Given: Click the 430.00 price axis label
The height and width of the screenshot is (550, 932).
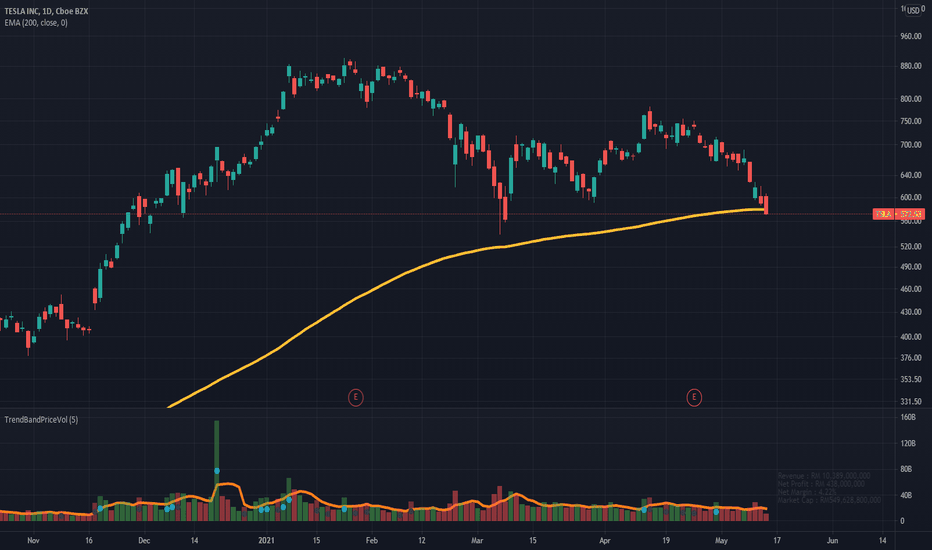Looking at the screenshot, I should pyautogui.click(x=910, y=312).
